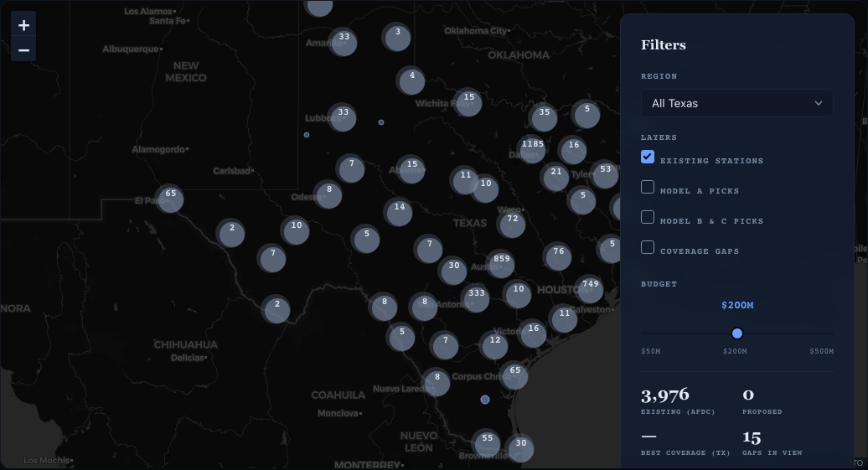The width and height of the screenshot is (868, 470).
Task: Click the Budget slider handle at $200M
Action: pos(736,333)
